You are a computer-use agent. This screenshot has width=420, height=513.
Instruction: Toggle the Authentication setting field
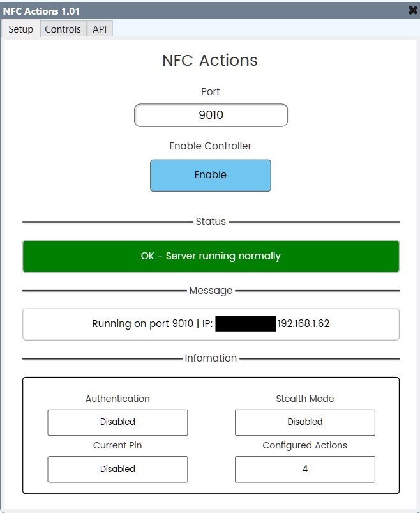[x=117, y=422]
